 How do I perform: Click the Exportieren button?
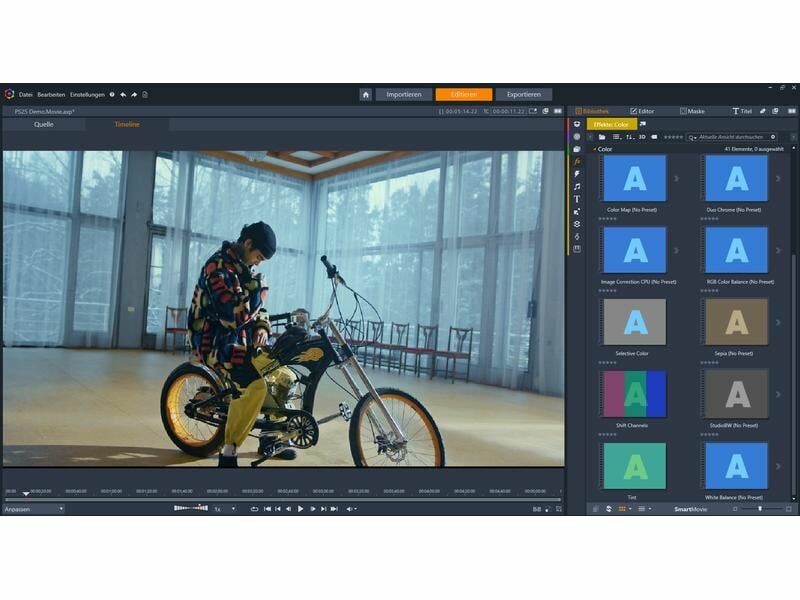(x=524, y=94)
